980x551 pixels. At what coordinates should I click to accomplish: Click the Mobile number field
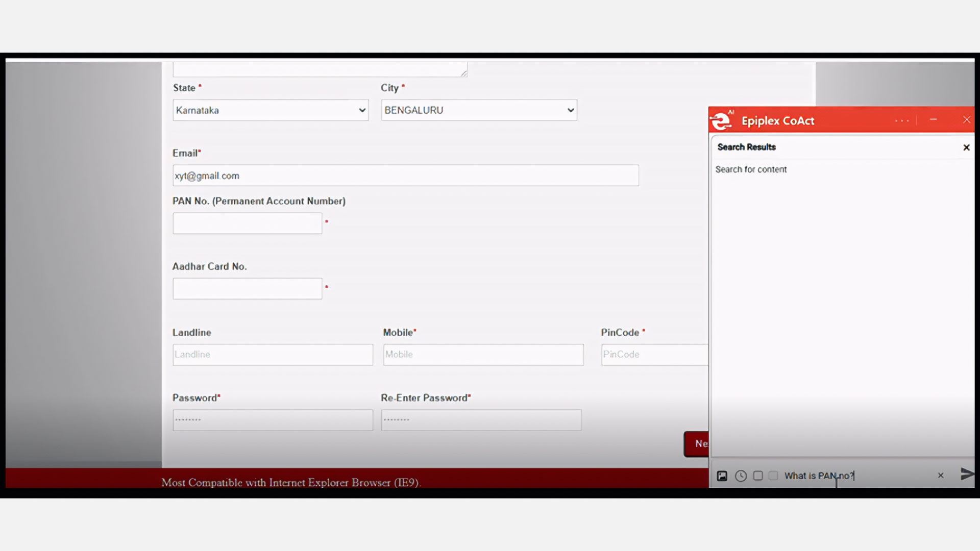[x=483, y=355]
